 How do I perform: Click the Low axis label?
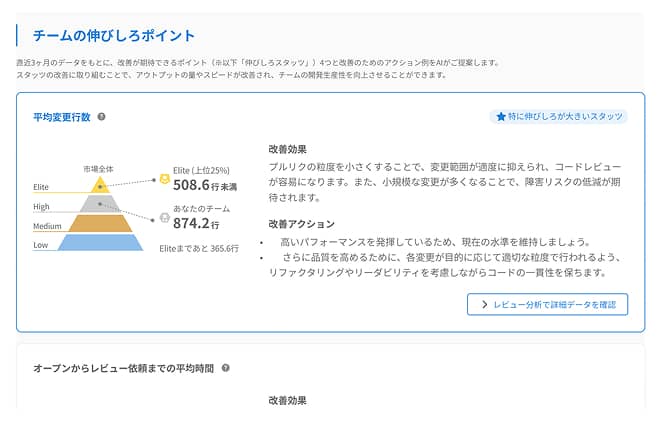41,245
